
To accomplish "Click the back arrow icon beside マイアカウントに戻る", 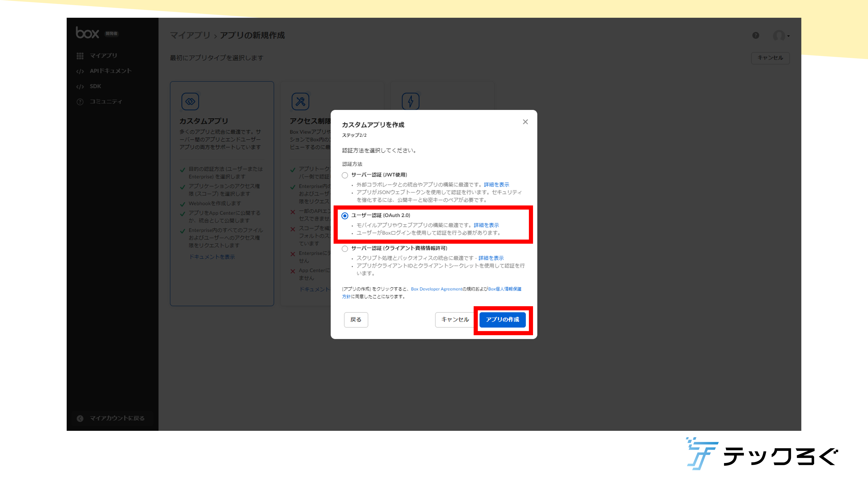I will pyautogui.click(x=80, y=418).
